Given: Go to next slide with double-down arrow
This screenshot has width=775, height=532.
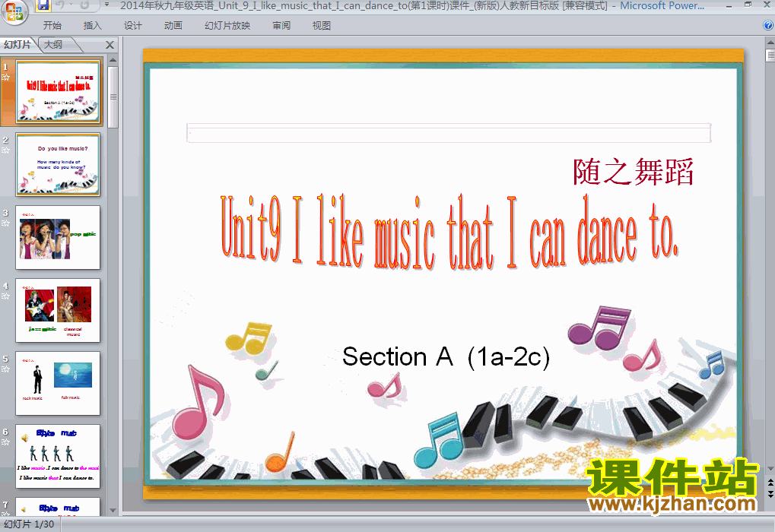Looking at the screenshot, I should point(770,493).
